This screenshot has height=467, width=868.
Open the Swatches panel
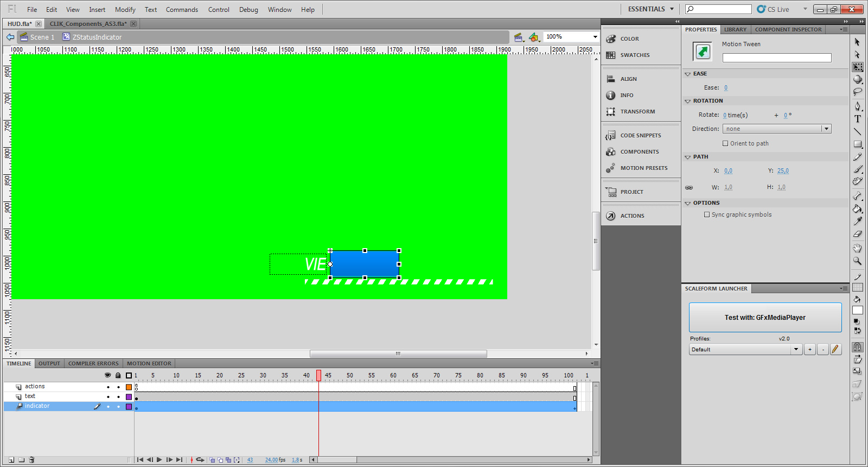(635, 55)
